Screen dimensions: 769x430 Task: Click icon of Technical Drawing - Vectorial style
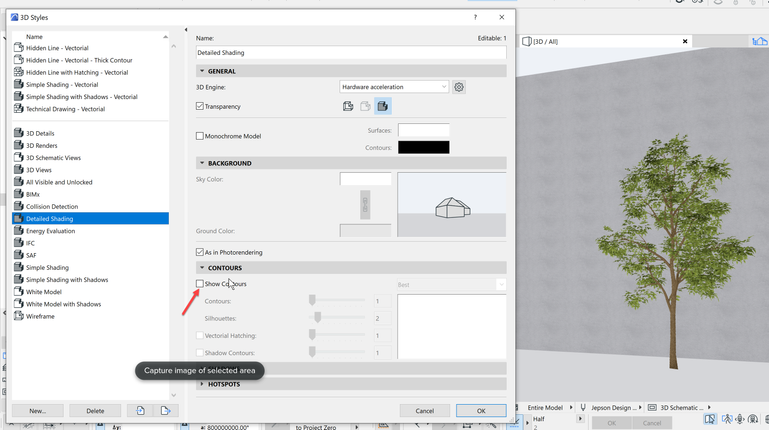point(19,108)
